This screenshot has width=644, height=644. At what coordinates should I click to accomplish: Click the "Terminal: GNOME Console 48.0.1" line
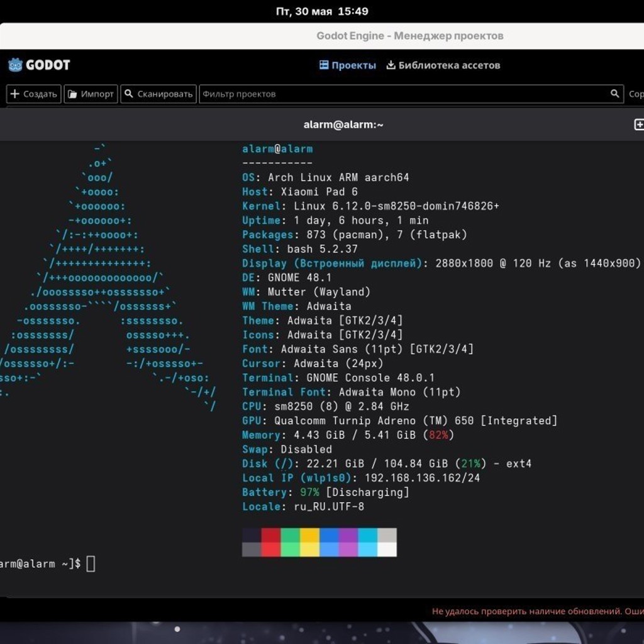[338, 378]
